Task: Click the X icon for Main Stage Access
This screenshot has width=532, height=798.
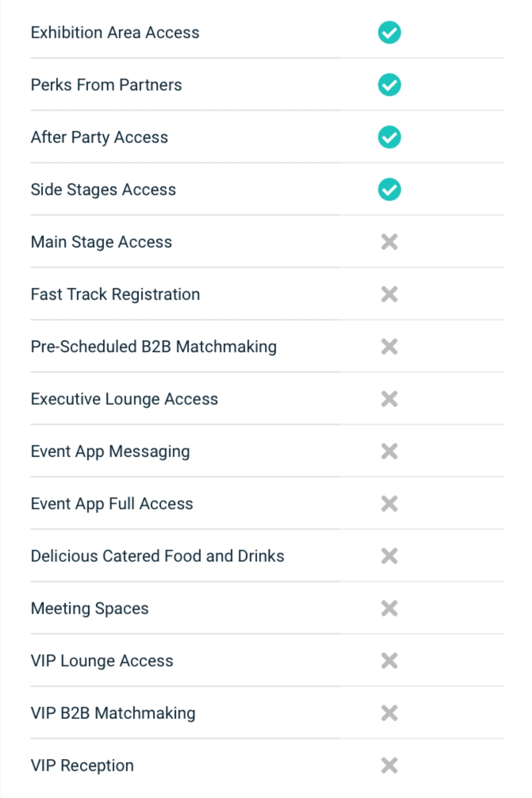Action: [389, 242]
